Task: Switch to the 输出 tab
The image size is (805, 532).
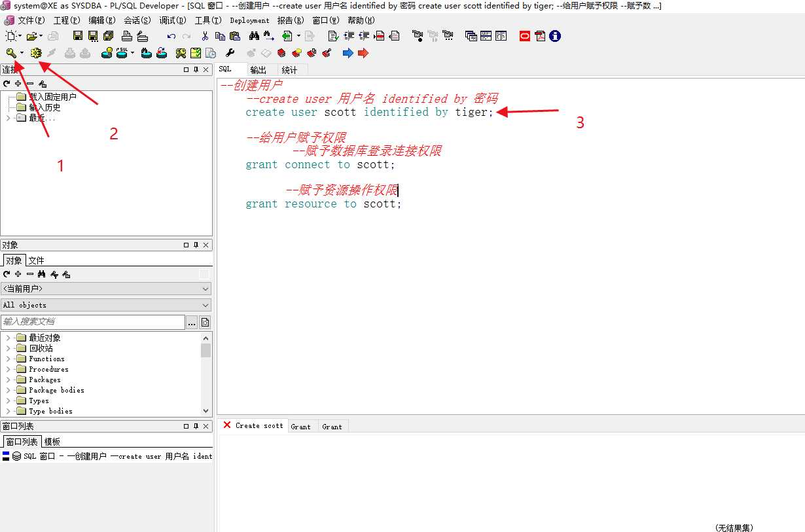Action: 259,70
